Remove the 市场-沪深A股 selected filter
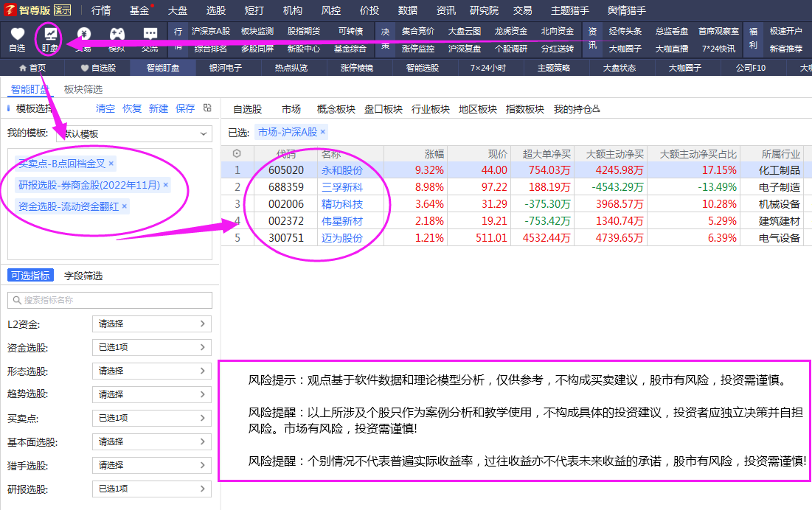The height and width of the screenshot is (510, 812). coord(322,132)
